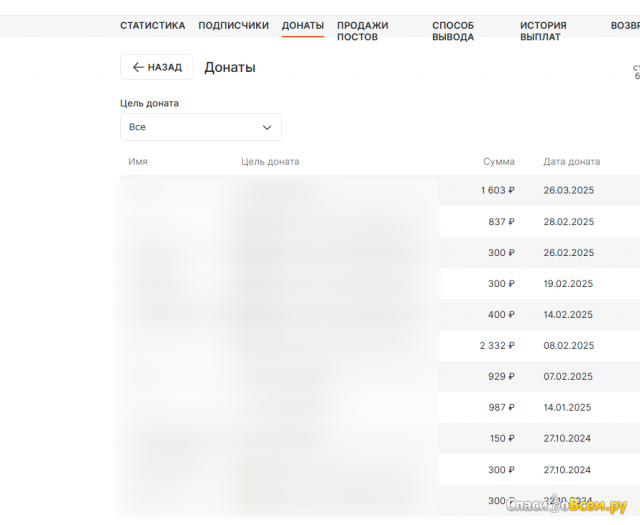This screenshot has height=525, width=640.
Task: Go to the ПРОДАЖИ ПОСТОВ tab
Action: tap(362, 31)
